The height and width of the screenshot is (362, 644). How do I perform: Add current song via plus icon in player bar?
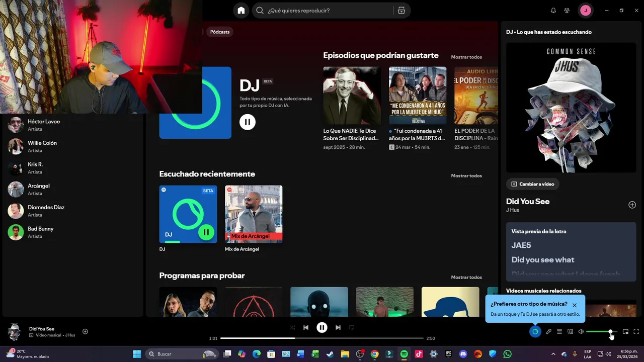click(85, 331)
